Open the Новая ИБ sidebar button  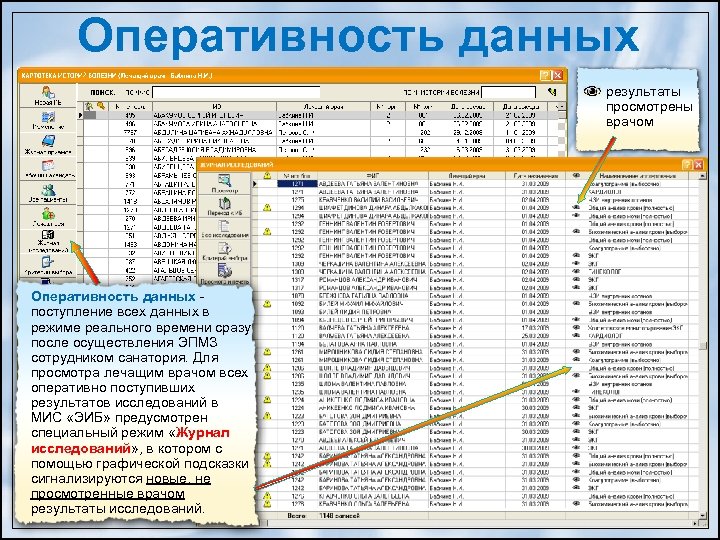48,96
